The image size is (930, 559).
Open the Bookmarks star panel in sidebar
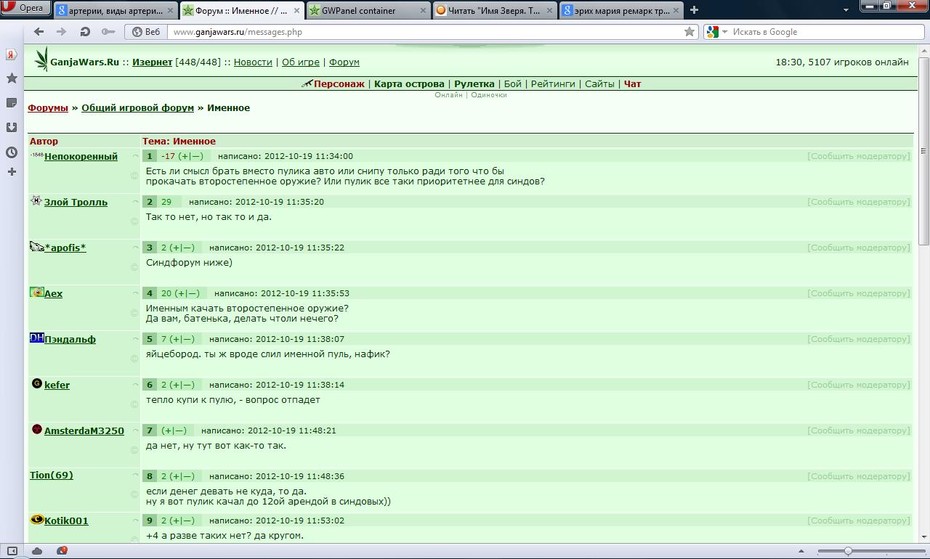coord(11,78)
